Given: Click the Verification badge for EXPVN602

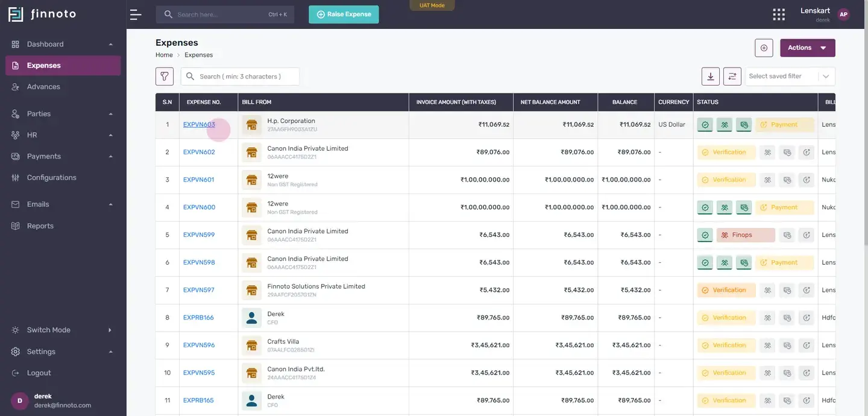Looking at the screenshot, I should [726, 153].
